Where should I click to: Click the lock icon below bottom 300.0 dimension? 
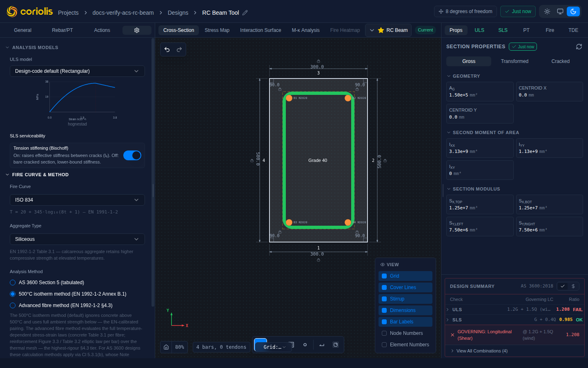(x=318, y=260)
